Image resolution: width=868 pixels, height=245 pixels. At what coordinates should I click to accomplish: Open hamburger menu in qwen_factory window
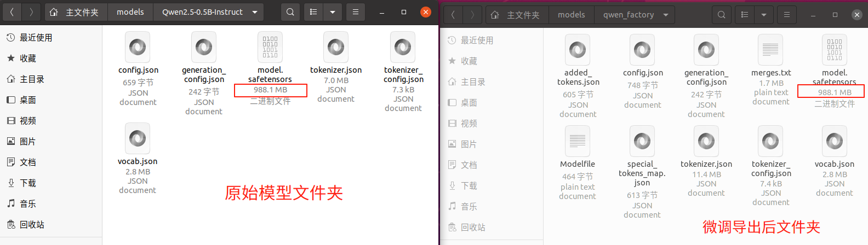pos(787,15)
